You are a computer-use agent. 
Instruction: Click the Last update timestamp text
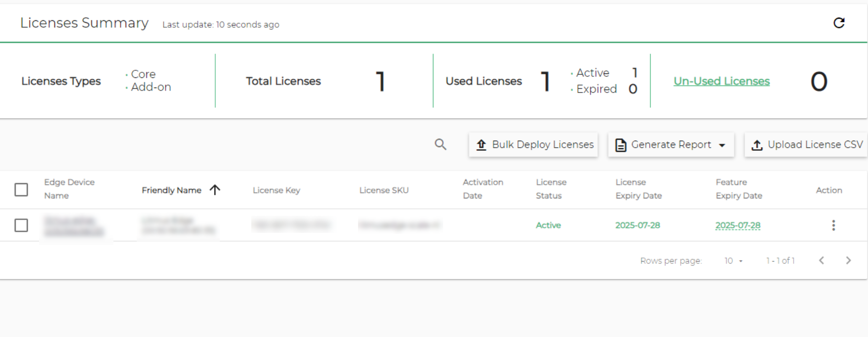click(x=221, y=24)
